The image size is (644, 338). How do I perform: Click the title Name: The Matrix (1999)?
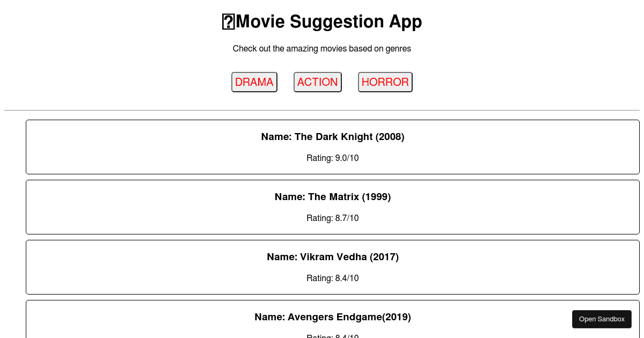[x=333, y=197]
